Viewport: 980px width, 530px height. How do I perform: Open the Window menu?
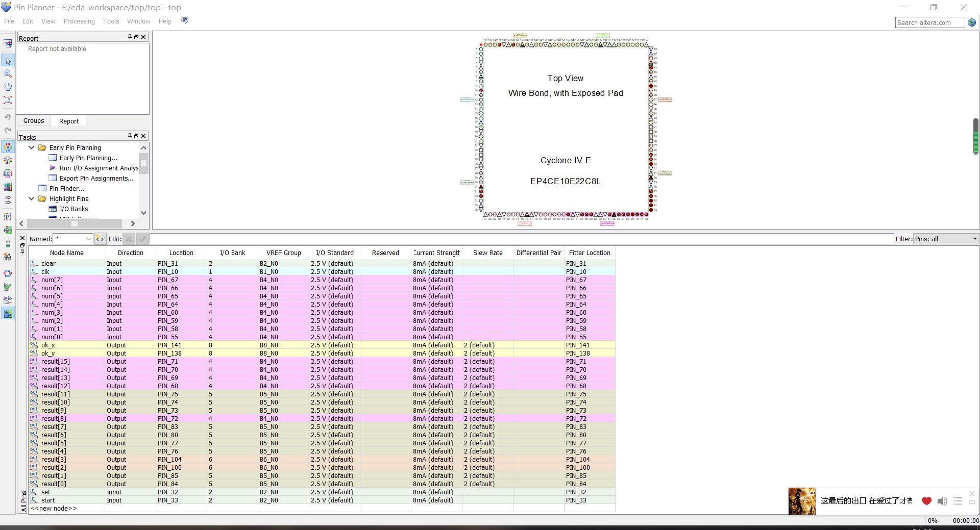139,21
